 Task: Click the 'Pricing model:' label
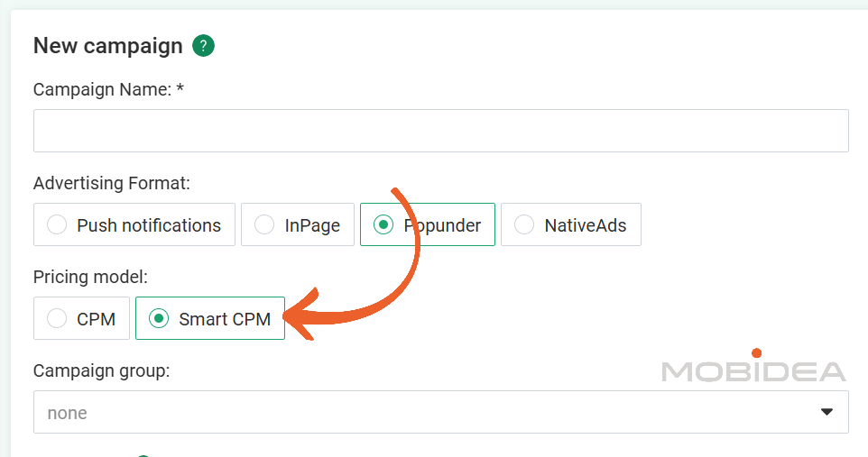click(x=90, y=277)
